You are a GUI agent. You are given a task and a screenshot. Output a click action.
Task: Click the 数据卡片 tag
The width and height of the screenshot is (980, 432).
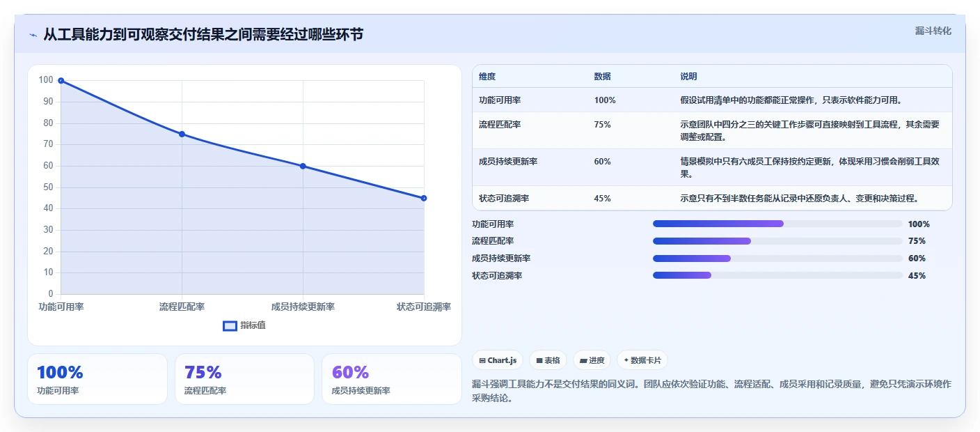642,360
